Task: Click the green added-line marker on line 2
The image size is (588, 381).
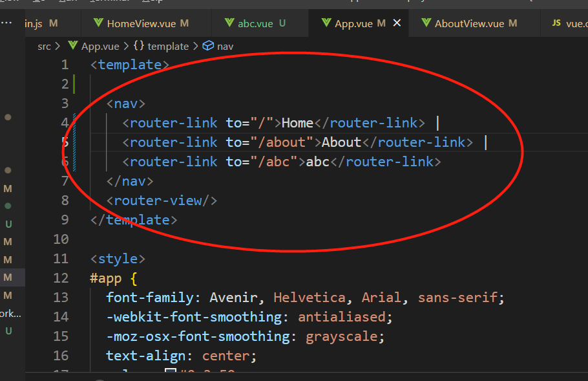Action: pos(75,84)
